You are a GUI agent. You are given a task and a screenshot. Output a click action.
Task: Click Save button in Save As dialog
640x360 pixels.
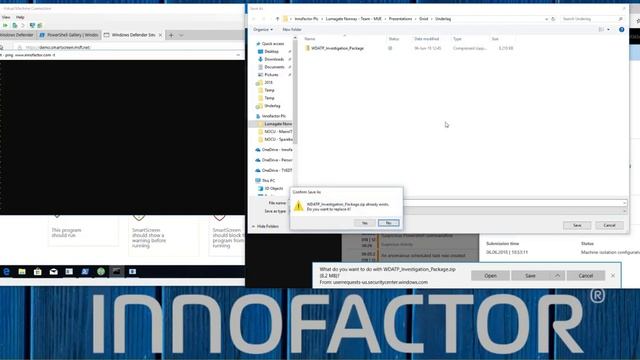tap(577, 225)
